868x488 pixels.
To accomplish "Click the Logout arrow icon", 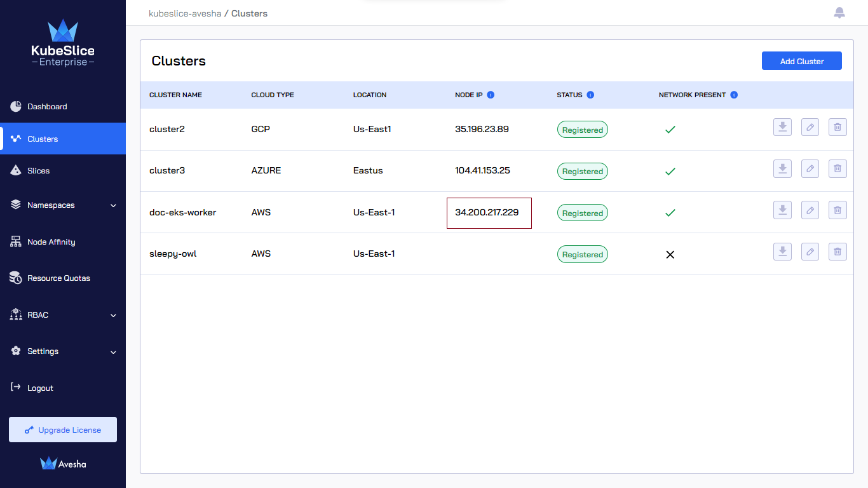I will click(x=16, y=387).
